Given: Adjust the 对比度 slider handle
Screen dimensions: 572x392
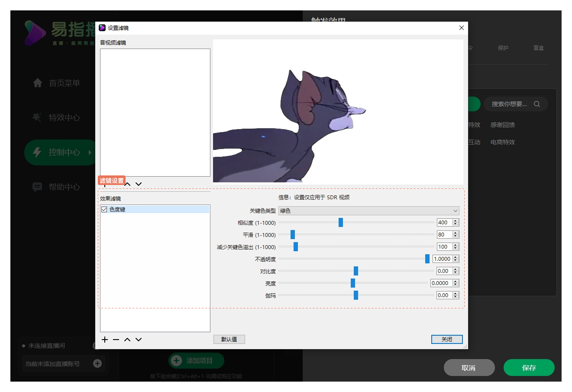Looking at the screenshot, I should [356, 271].
